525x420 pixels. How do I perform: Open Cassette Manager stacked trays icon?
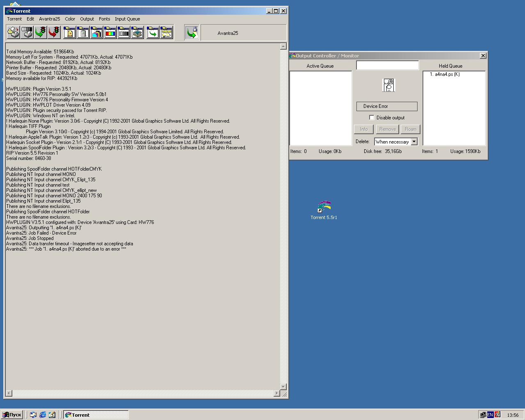pos(137,32)
